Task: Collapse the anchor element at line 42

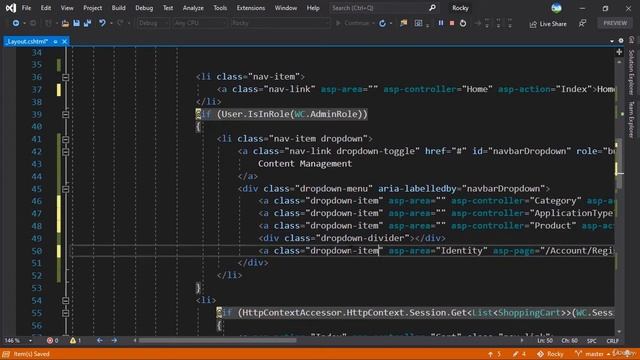Action: pos(65,152)
